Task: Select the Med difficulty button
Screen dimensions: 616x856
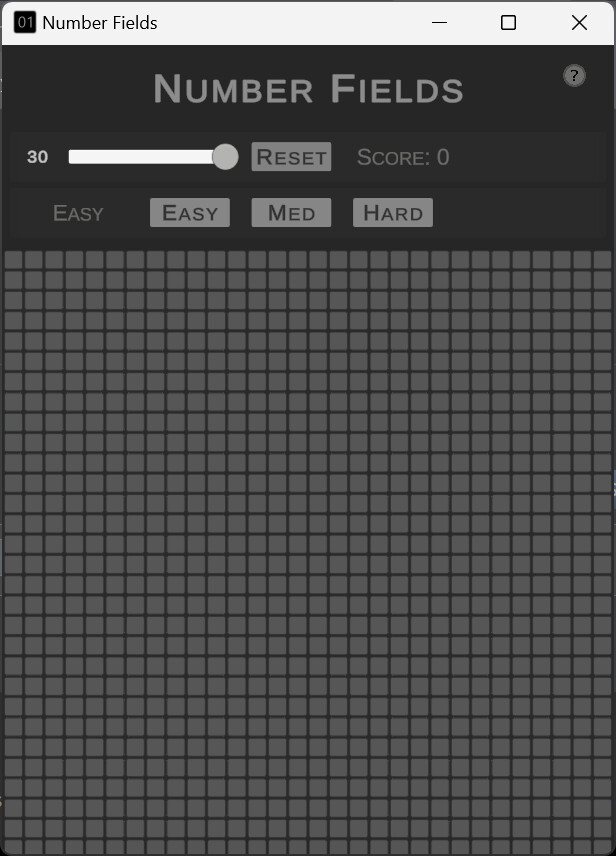Action: coord(291,212)
